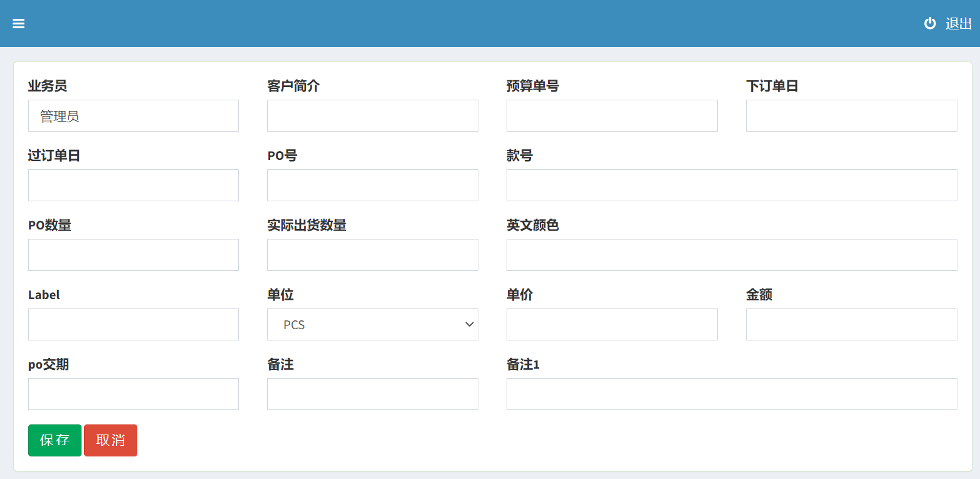Click the green 保存 save button
The height and width of the screenshot is (479, 980).
tap(55, 441)
